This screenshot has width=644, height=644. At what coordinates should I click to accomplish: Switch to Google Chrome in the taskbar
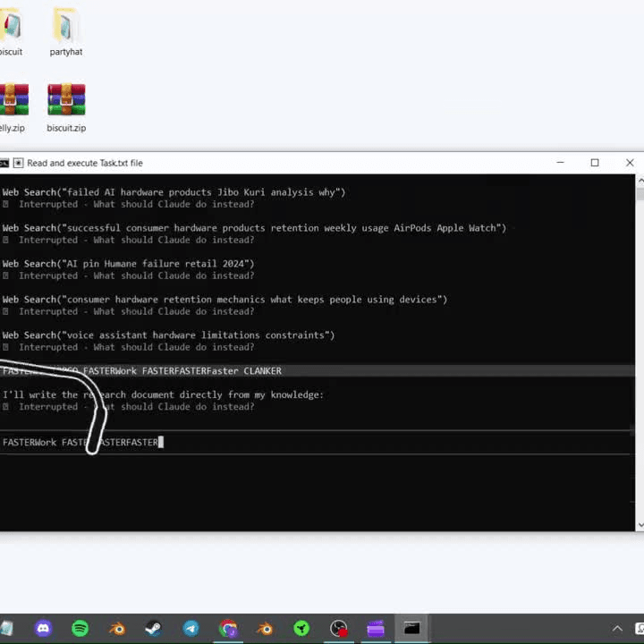[228, 629]
